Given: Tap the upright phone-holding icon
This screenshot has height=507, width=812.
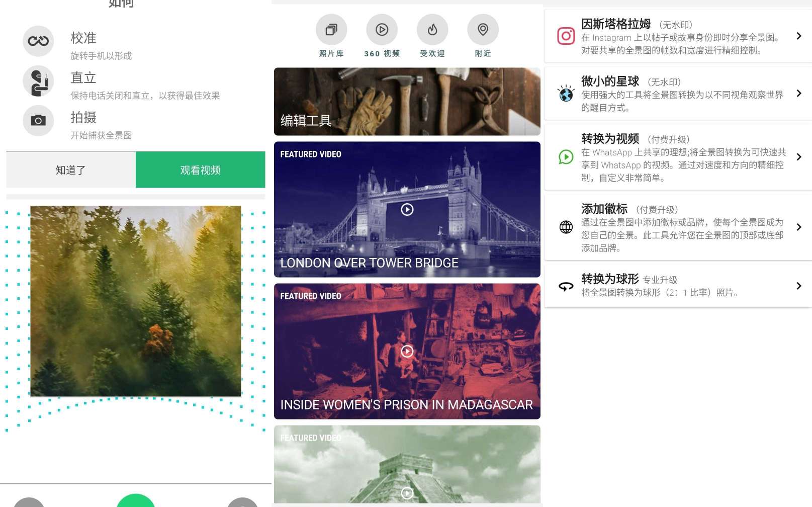Looking at the screenshot, I should 38,81.
